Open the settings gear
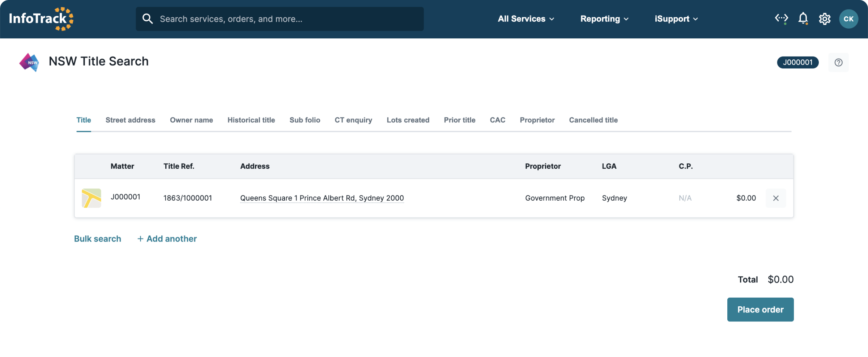Image resolution: width=868 pixels, height=357 pixels. pos(825,19)
